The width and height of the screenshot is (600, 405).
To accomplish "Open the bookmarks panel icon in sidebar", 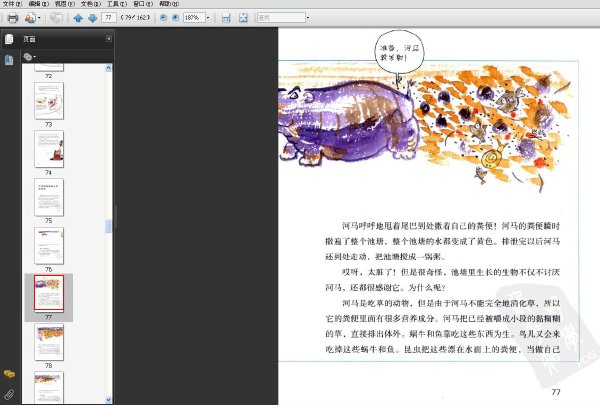I will [x=9, y=60].
